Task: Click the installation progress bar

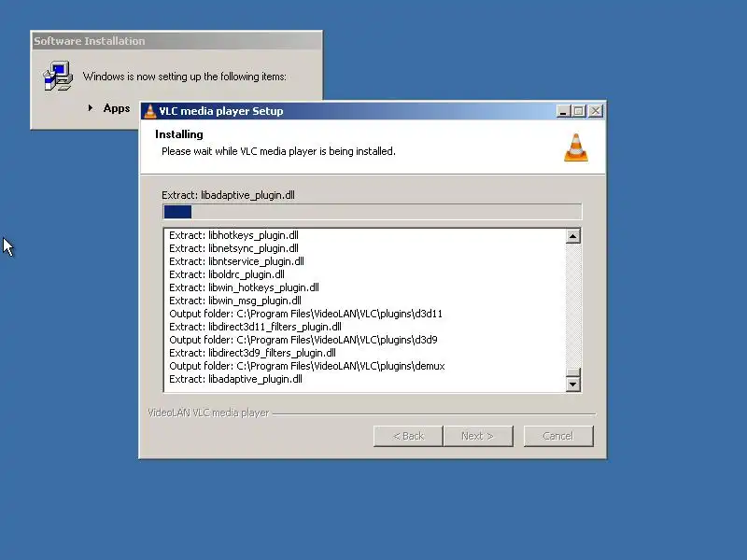Action: [x=372, y=212]
